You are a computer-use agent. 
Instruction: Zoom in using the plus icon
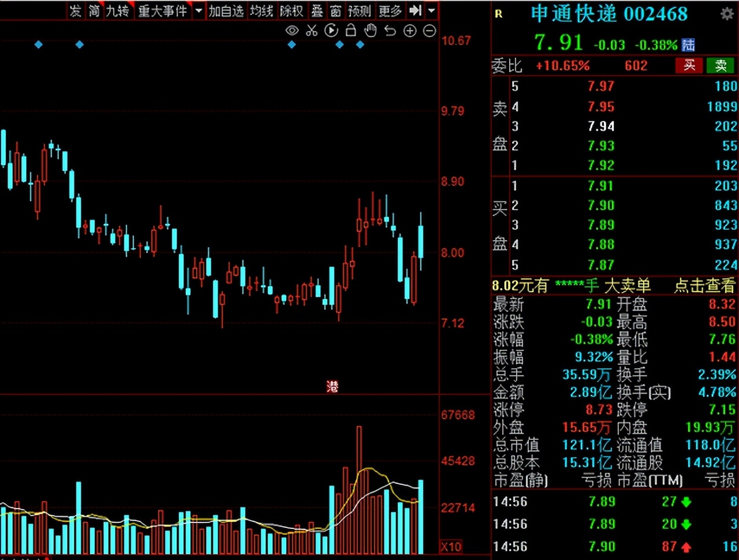pyautogui.click(x=409, y=30)
